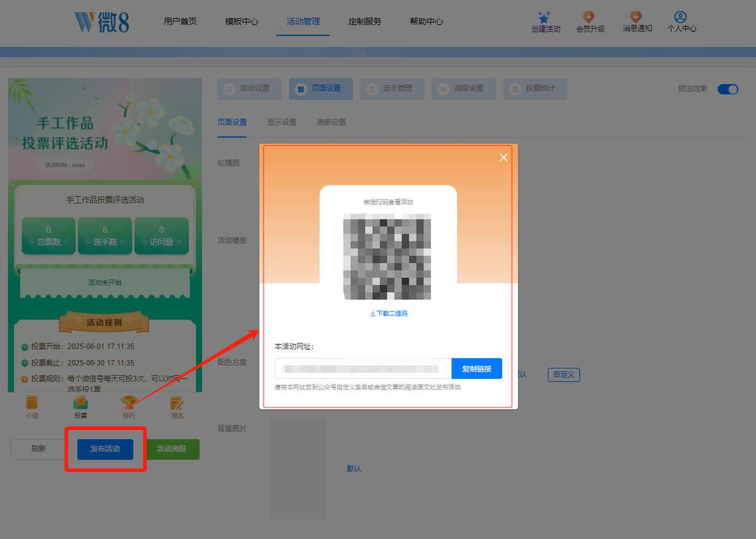Image resolution: width=756 pixels, height=539 pixels.
Task: Click the background image thumbnail
Action: point(298,469)
